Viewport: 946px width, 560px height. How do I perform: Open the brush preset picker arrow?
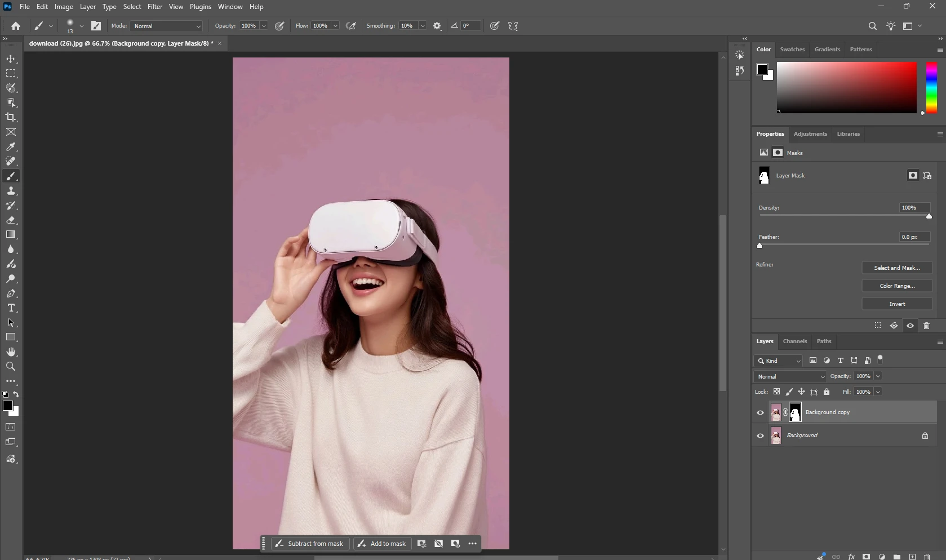(82, 26)
